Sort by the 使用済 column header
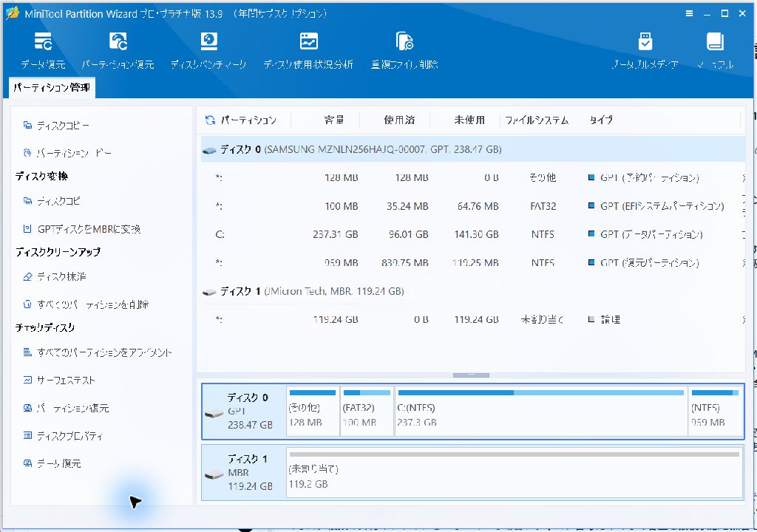757x532 pixels. coord(399,120)
